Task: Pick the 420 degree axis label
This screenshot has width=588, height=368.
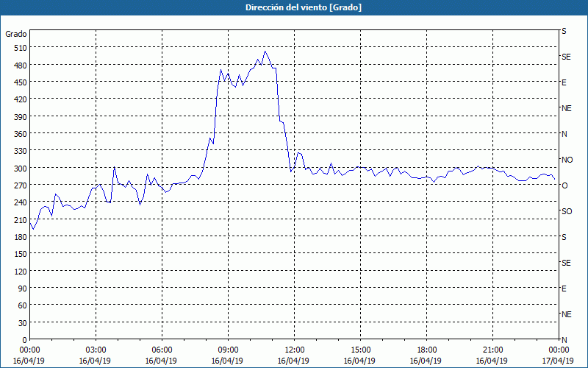Action: 21,99
